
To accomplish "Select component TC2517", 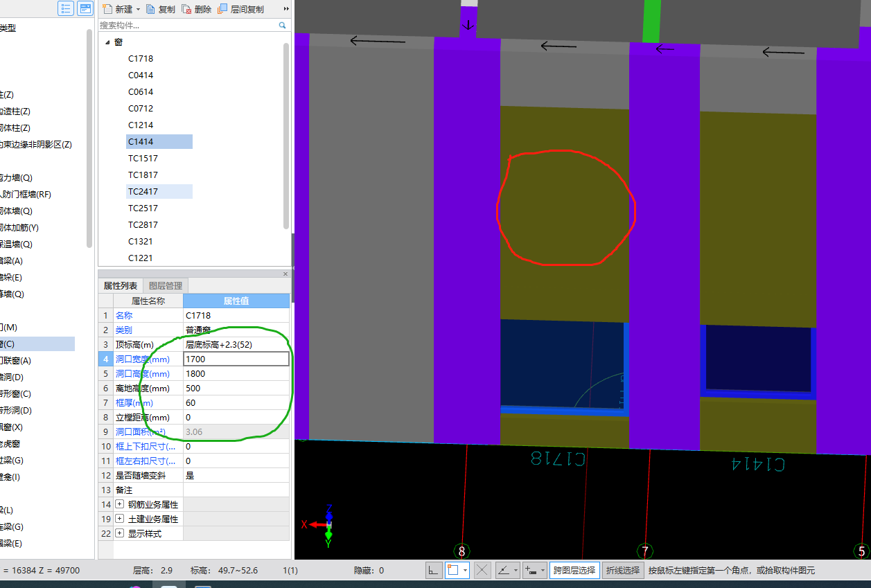I will [x=143, y=208].
